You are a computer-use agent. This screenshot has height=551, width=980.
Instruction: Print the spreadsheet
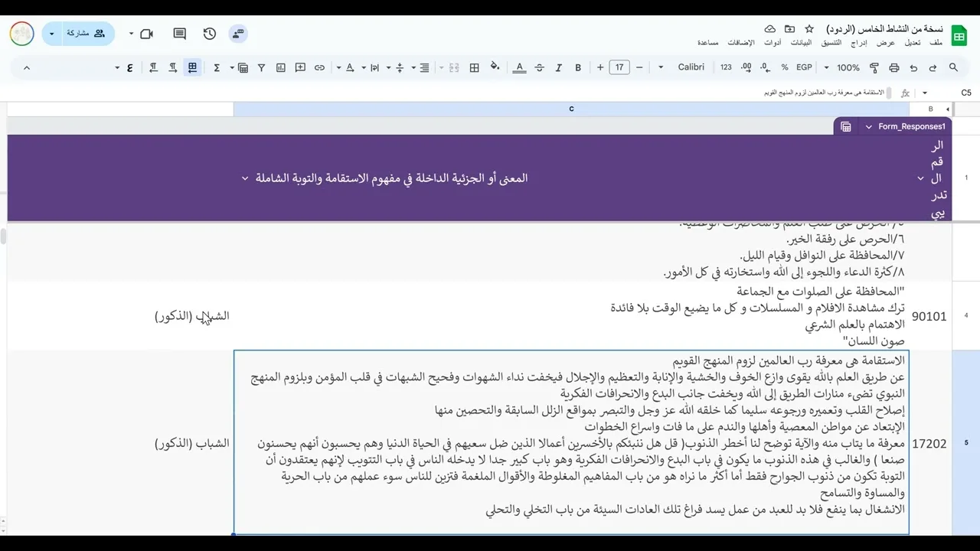pos(893,67)
